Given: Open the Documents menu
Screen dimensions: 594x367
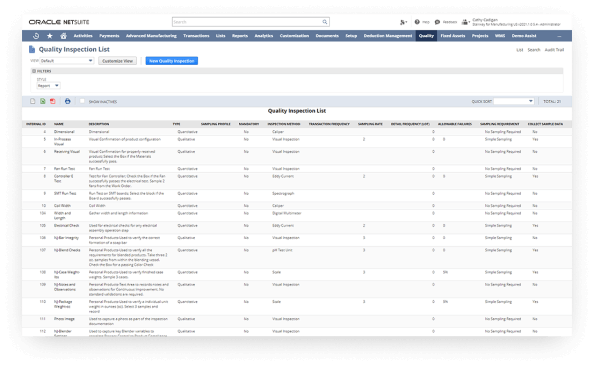Looking at the screenshot, I should (327, 36).
